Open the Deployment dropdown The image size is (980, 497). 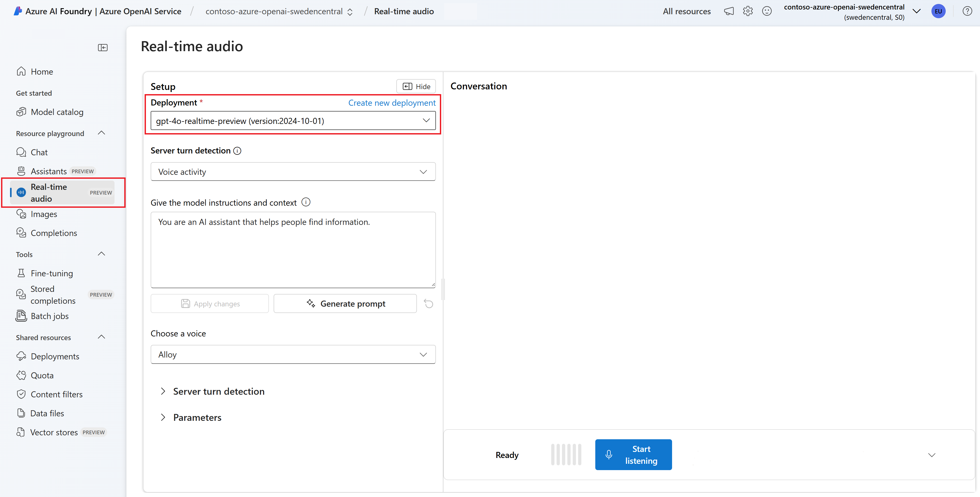coord(293,120)
